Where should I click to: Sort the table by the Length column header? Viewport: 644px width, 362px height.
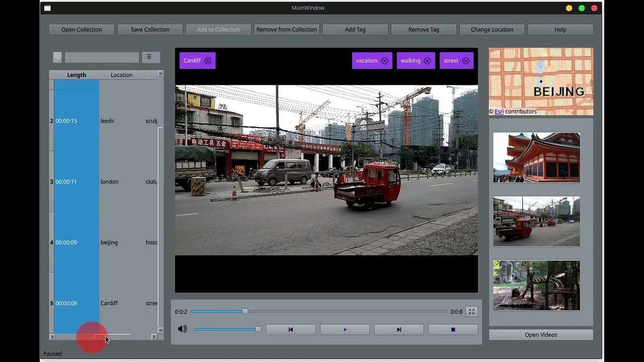pyautogui.click(x=76, y=75)
